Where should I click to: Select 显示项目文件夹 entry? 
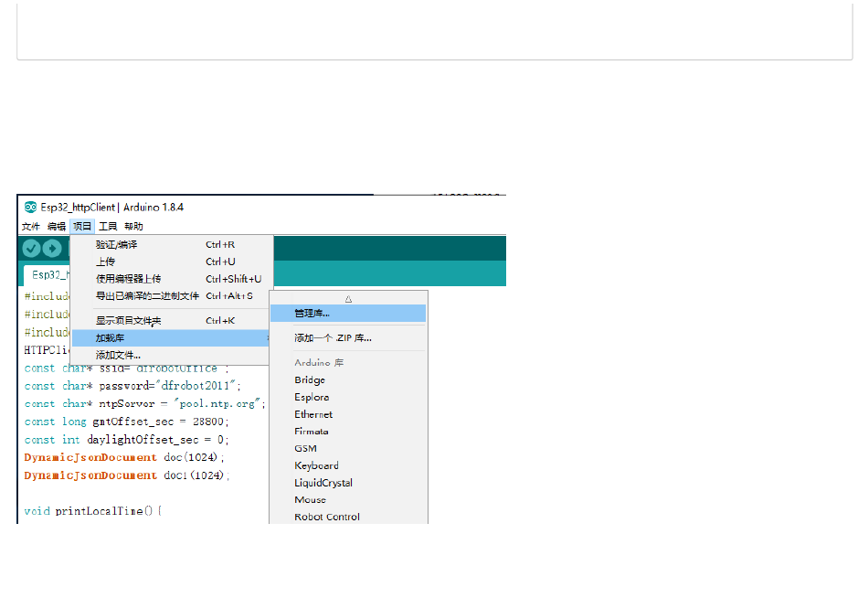click(x=172, y=320)
